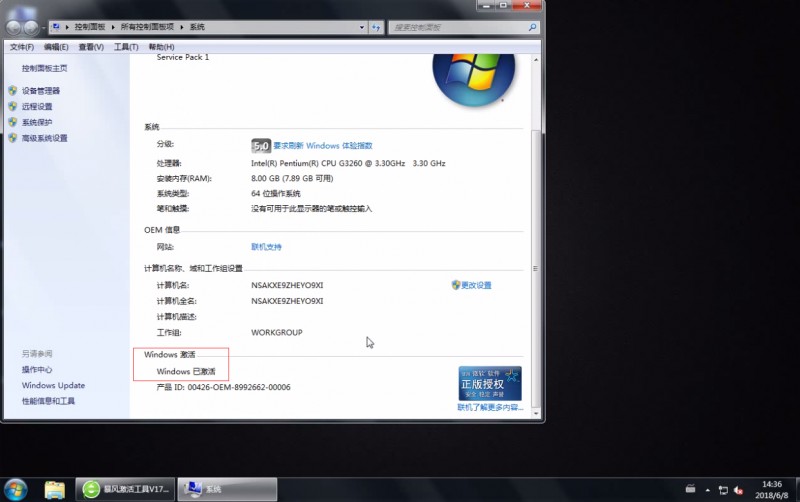Open 远程设置 from sidebar
This screenshot has height=502, width=800.
coord(37,106)
